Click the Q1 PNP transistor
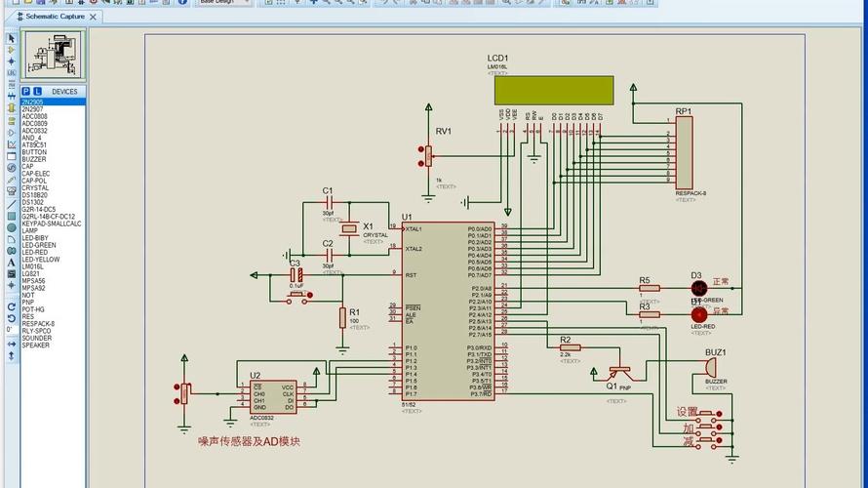Viewport: 868px width, 488px height. [619, 372]
